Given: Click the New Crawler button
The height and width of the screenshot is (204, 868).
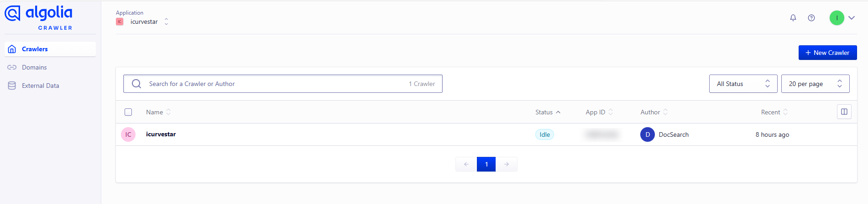Looking at the screenshot, I should tap(827, 53).
